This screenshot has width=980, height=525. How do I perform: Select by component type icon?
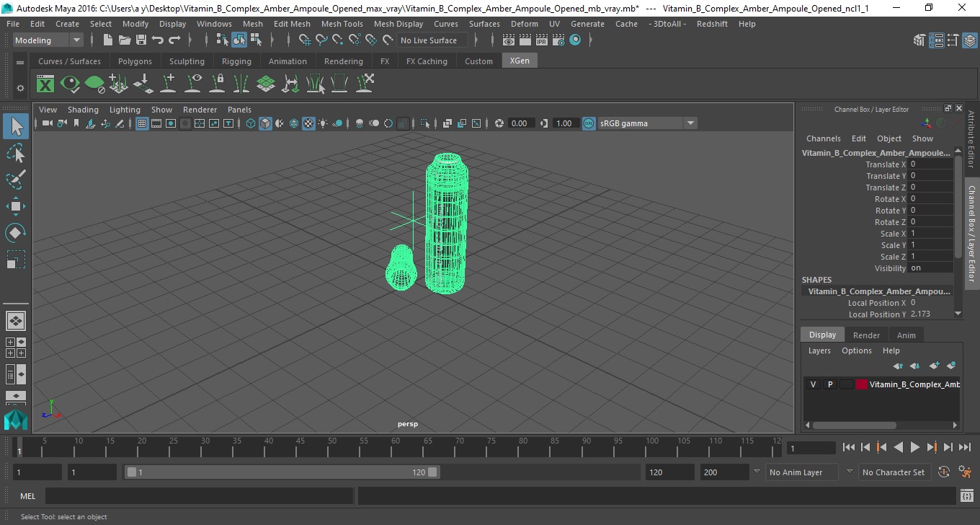(256, 40)
